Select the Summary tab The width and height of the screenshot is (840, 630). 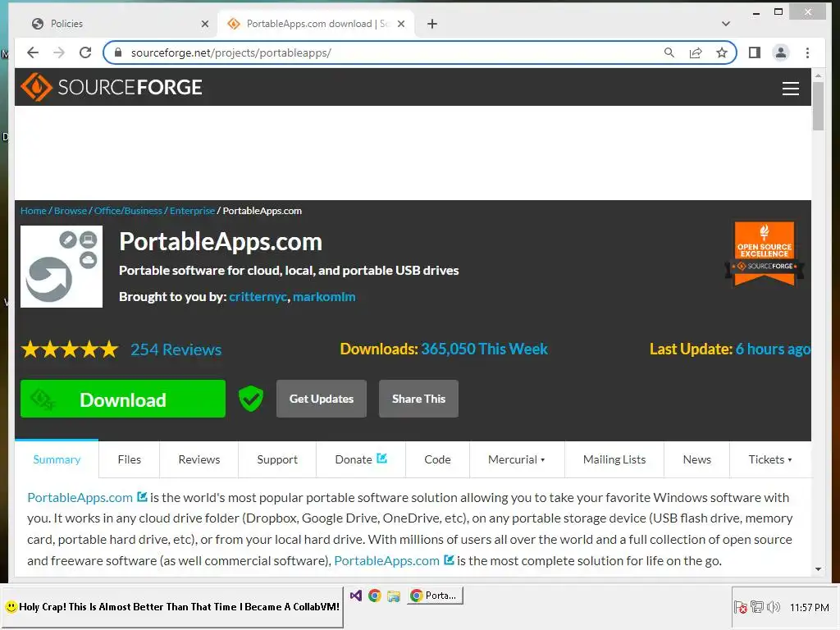coord(57,459)
